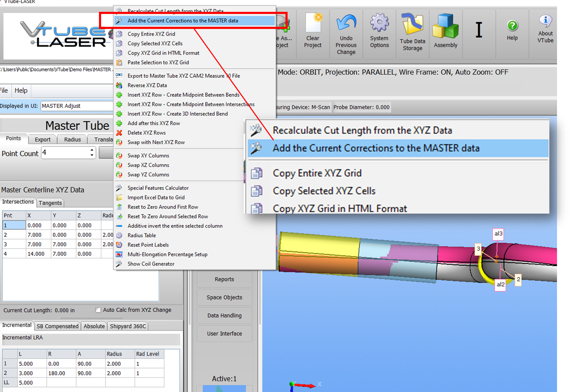Screen dimensions: 572x392
Task: Select Reset To Zero Around Selected Row
Action: click(168, 216)
